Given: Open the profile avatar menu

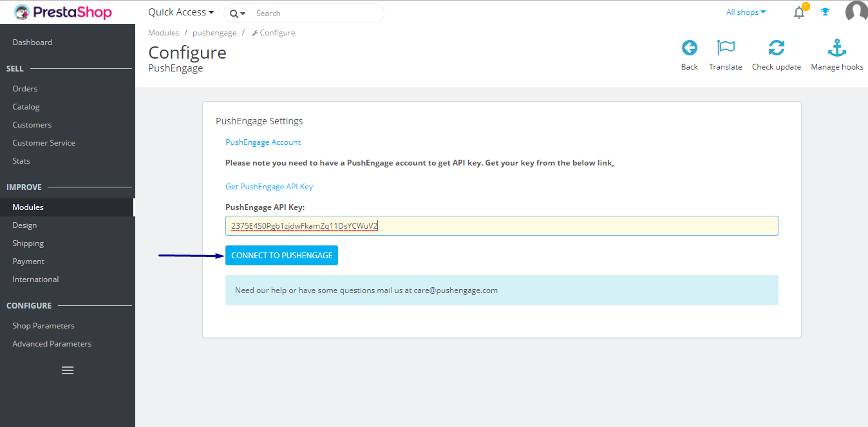Looking at the screenshot, I should pyautogui.click(x=856, y=11).
